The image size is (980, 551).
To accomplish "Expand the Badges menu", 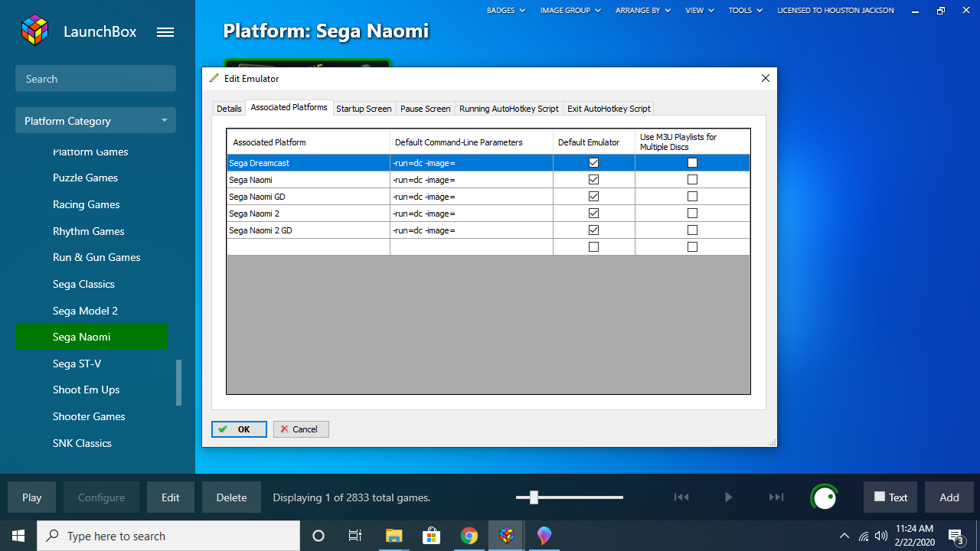I will click(506, 11).
